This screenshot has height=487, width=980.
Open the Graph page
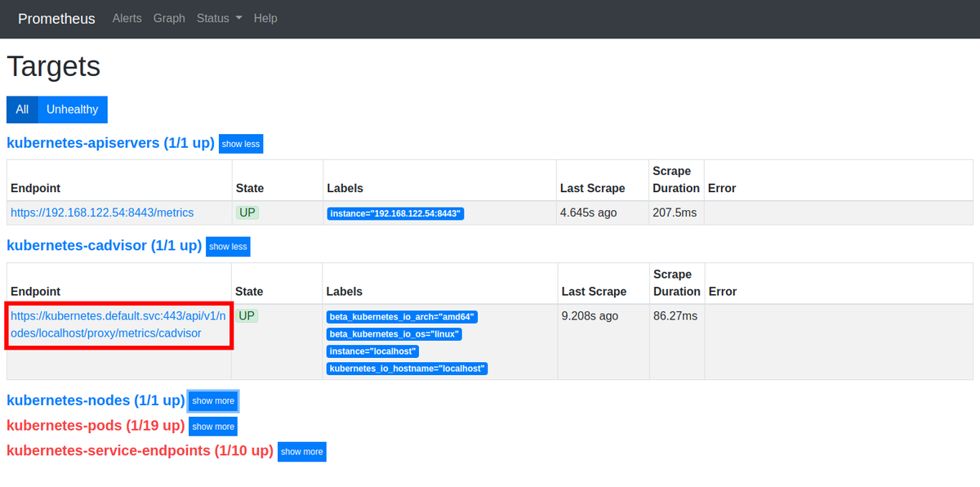click(169, 18)
